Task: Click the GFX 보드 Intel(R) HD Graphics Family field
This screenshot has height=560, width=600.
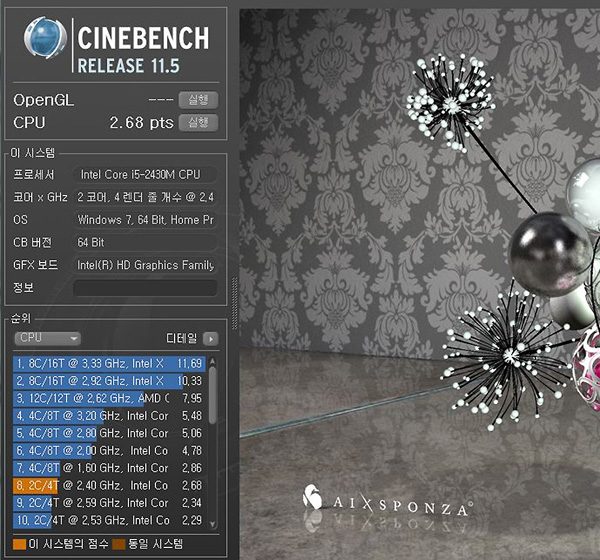Action: (145, 265)
